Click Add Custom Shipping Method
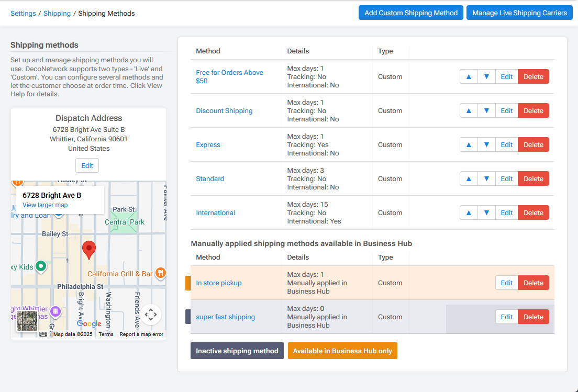 pyautogui.click(x=410, y=13)
